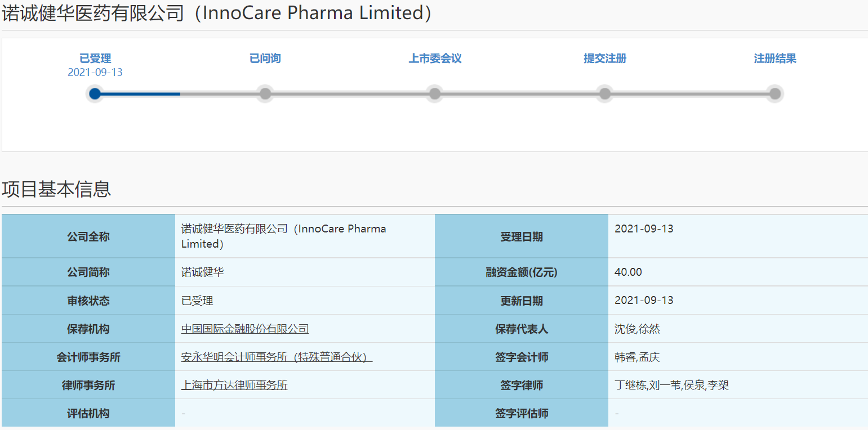Click the 保荐机构 label cell
The height and width of the screenshot is (430, 868).
click(88, 329)
